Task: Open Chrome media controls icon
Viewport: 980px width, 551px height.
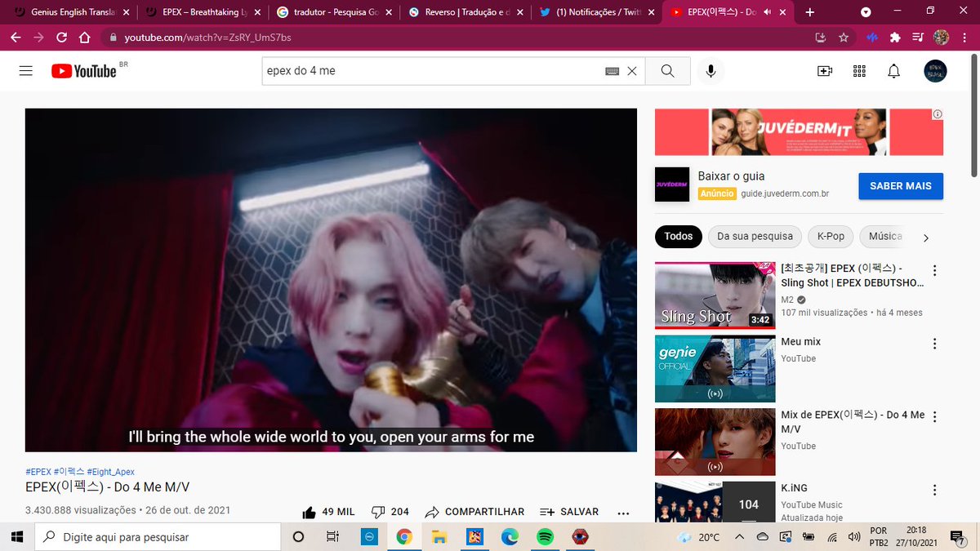Action: coord(918,38)
